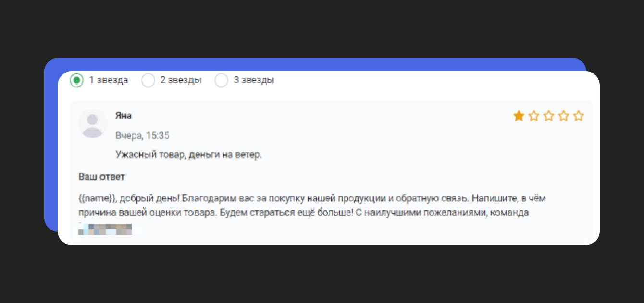Click the fifth, last rating star
This screenshot has width=644, height=303.
click(579, 116)
